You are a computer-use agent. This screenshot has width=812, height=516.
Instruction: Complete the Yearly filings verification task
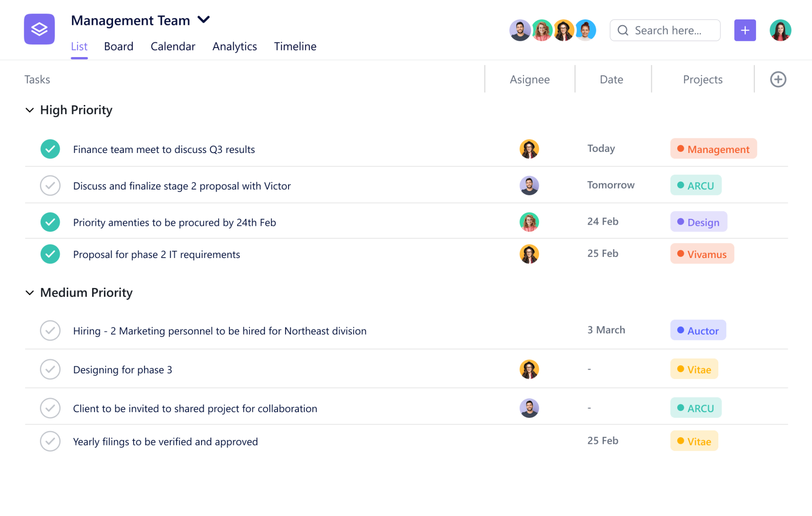click(x=50, y=441)
